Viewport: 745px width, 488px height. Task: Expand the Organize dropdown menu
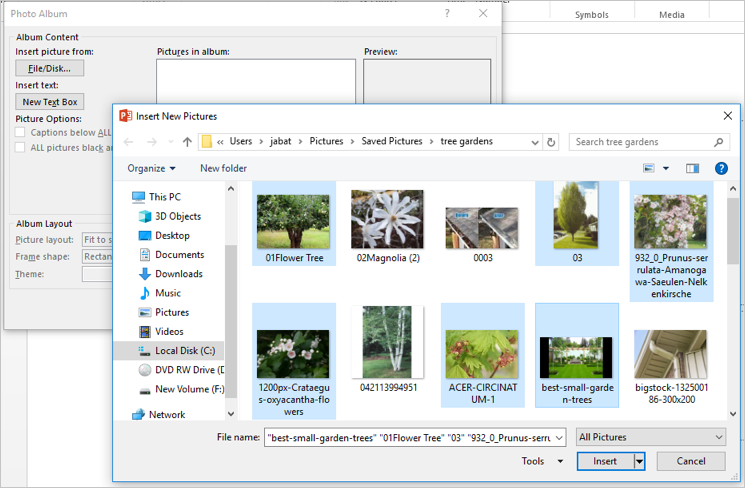pos(151,169)
